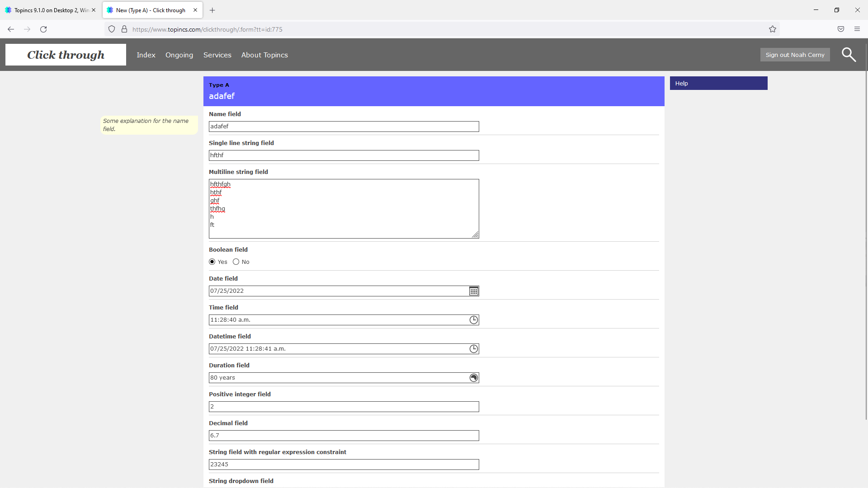This screenshot has width=868, height=488.
Task: Click the Time field clock icon
Action: pyautogui.click(x=473, y=320)
